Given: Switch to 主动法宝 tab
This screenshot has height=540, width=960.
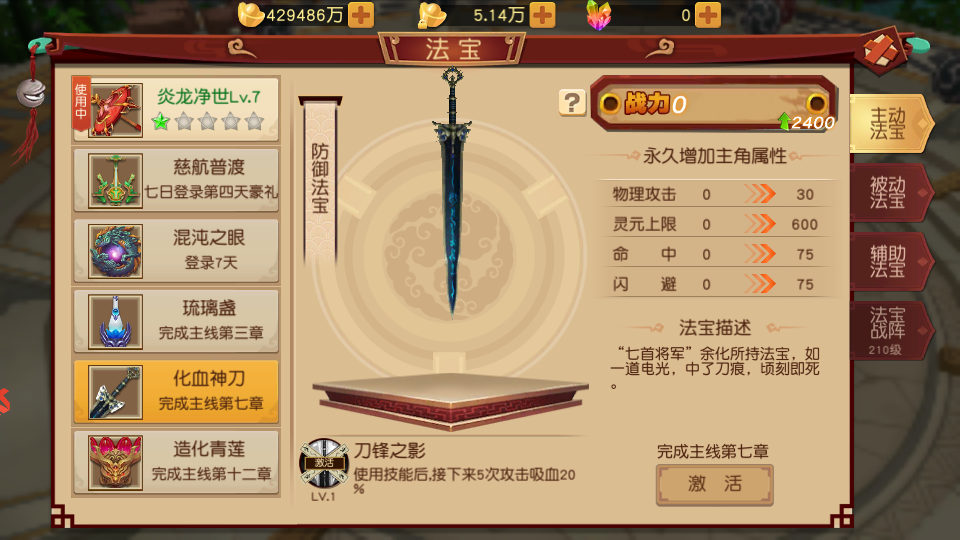Looking at the screenshot, I should tap(890, 124).
